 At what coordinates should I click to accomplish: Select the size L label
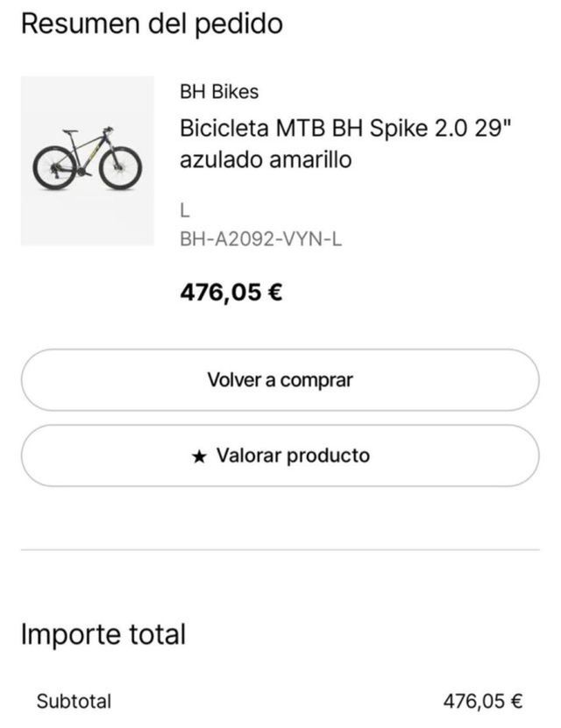(x=185, y=211)
